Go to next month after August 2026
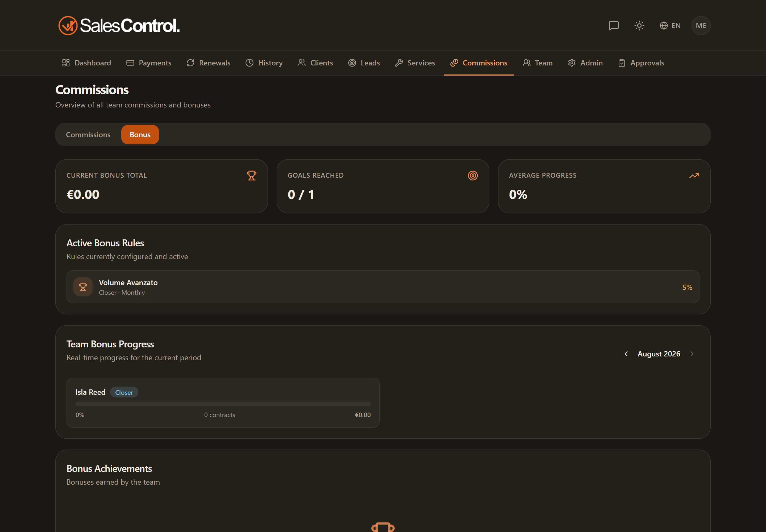The width and height of the screenshot is (766, 532). pyautogui.click(x=692, y=354)
